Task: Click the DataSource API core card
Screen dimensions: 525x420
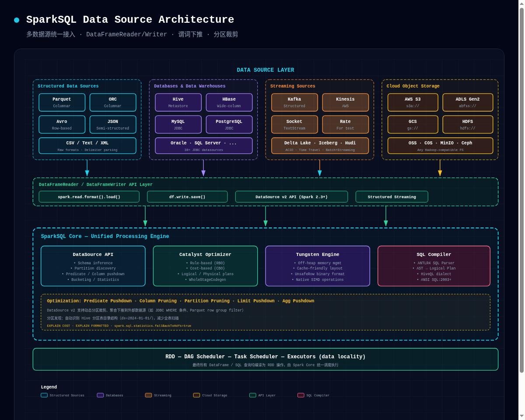Action: pyautogui.click(x=93, y=266)
